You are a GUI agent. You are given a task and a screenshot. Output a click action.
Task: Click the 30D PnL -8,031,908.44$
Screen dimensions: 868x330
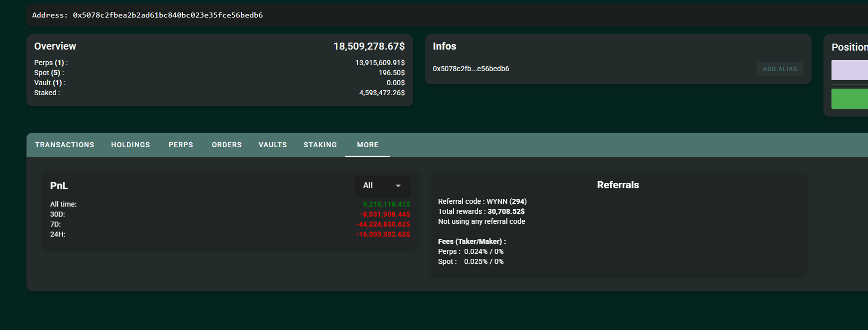385,214
